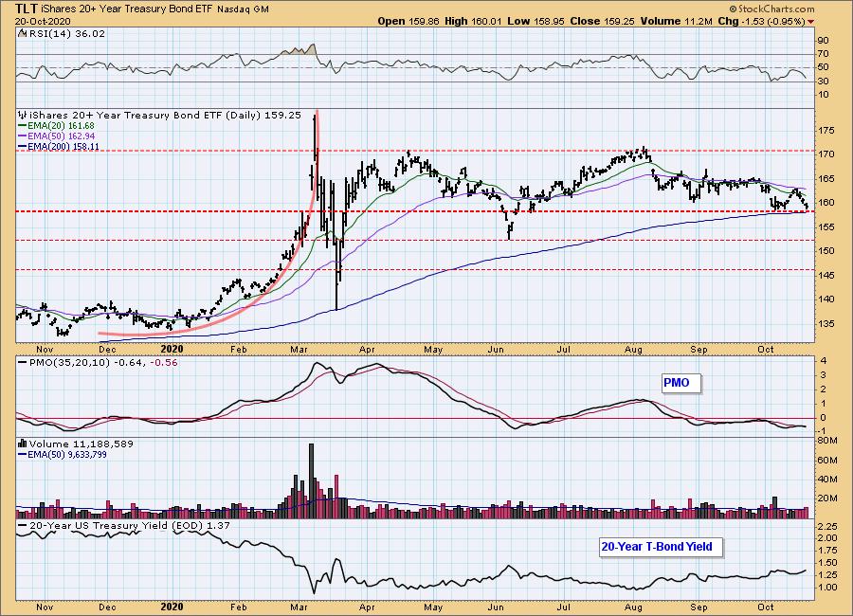Select the PMO(35,20,10) indicator label

[x=98, y=362]
